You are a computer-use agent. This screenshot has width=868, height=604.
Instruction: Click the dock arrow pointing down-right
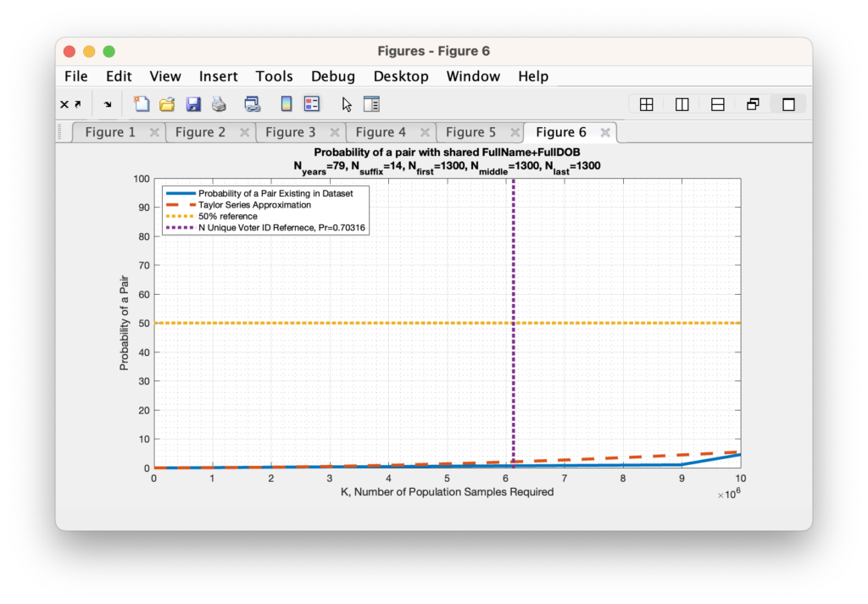coord(108,104)
